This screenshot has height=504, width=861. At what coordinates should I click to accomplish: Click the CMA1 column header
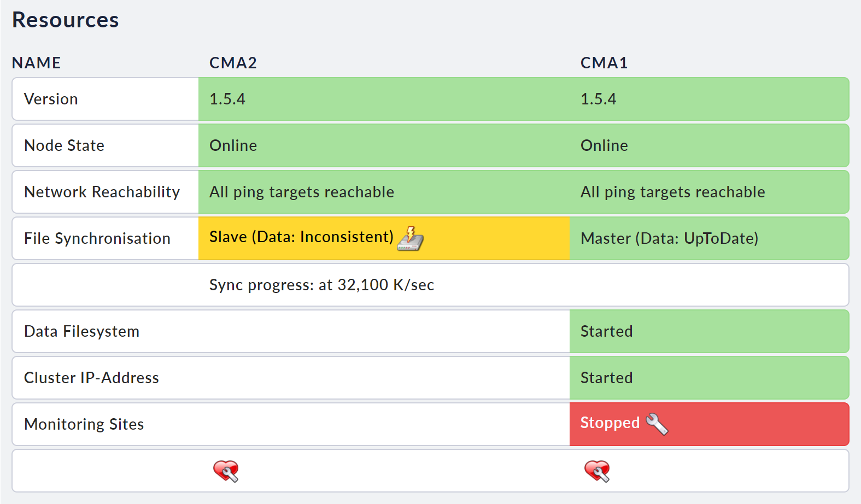tap(604, 63)
